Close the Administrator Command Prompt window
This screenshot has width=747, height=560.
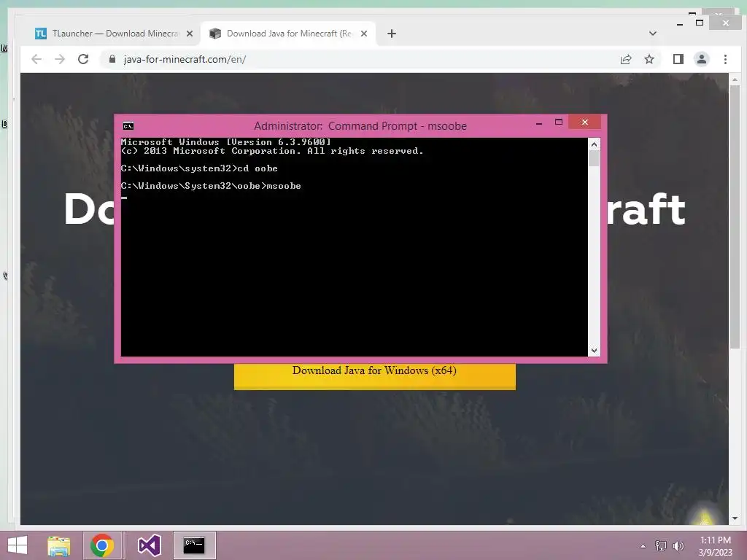(x=584, y=122)
